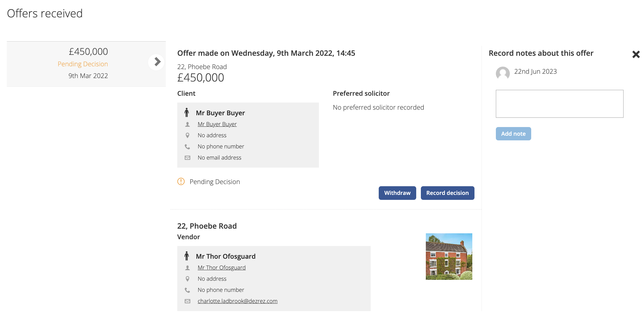Click the orange Pending Decision warning icon
This screenshot has height=321, width=644.
(x=181, y=182)
